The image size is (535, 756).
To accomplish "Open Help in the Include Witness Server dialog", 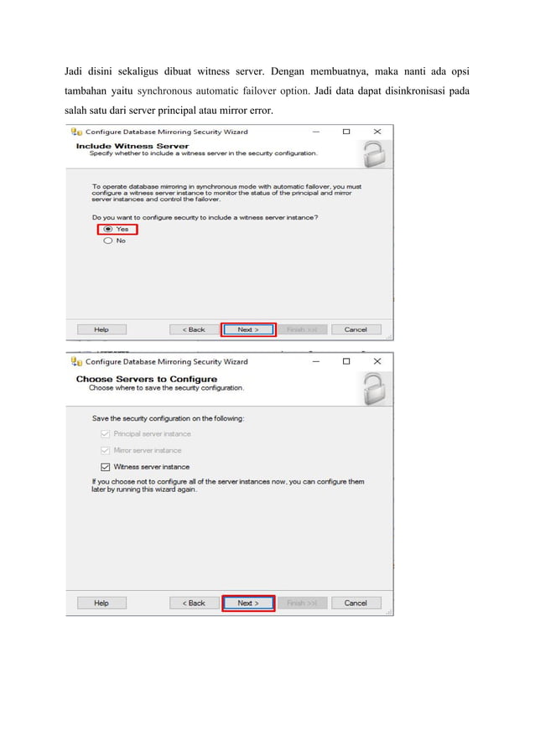I will [101, 329].
